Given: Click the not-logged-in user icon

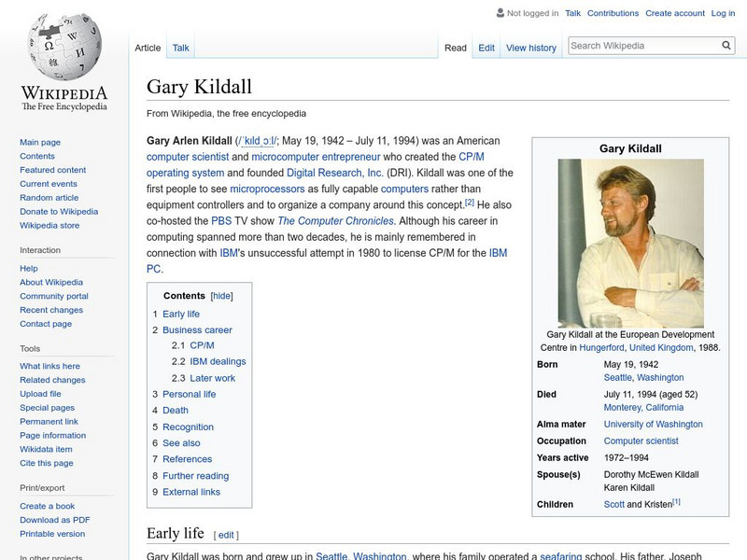Looking at the screenshot, I should click(x=500, y=13).
